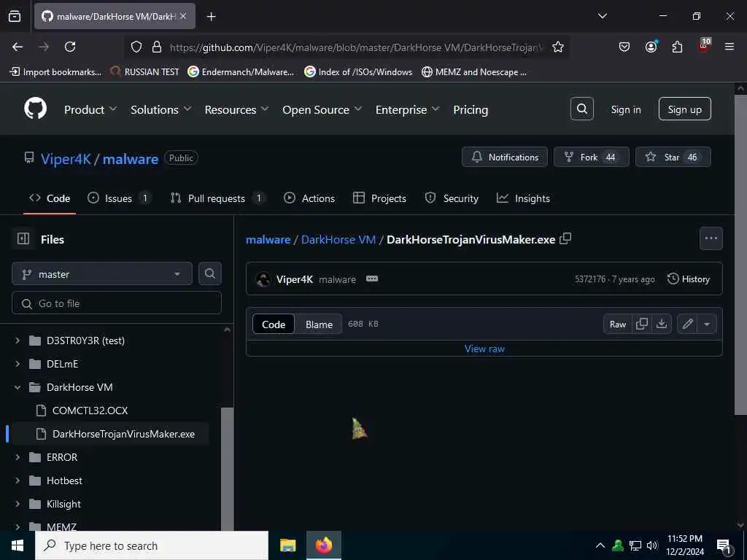Open the Firefox View icon

coord(15,16)
